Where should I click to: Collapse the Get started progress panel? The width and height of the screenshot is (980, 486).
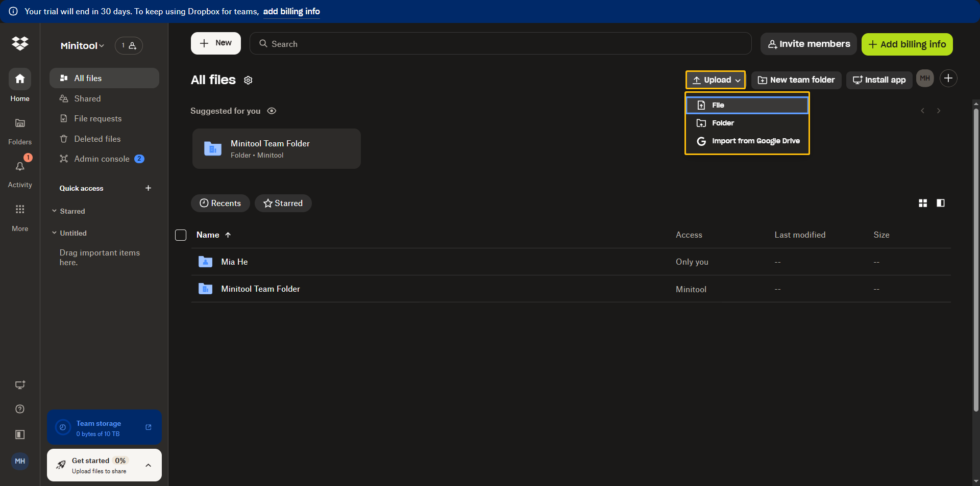[x=148, y=465]
